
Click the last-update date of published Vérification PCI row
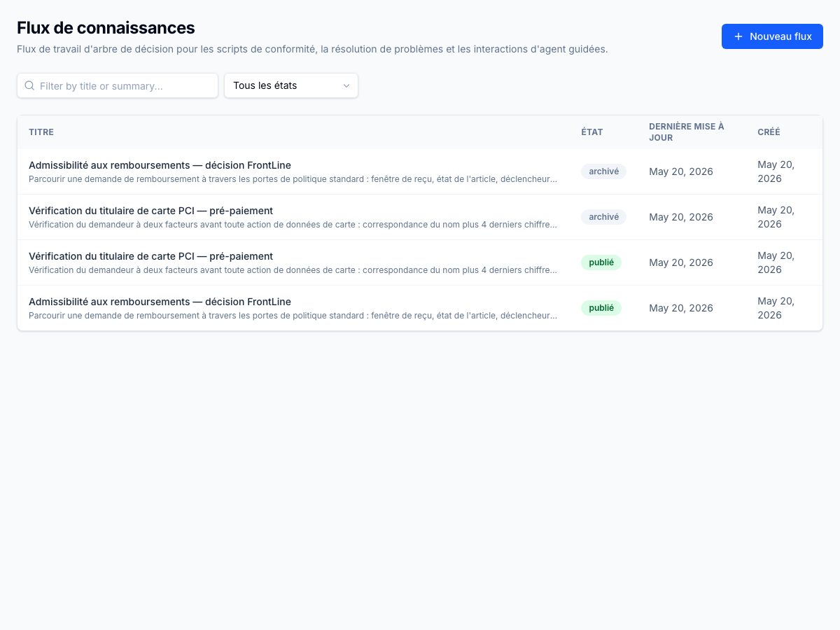[681, 262]
